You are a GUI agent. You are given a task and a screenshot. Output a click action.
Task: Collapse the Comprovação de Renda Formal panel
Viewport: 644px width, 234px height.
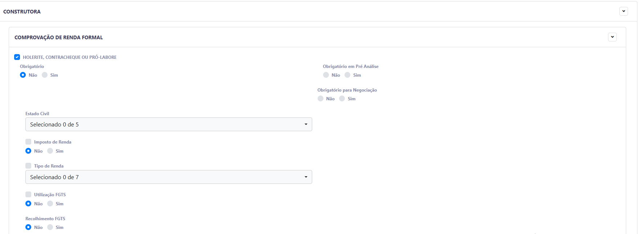click(612, 37)
